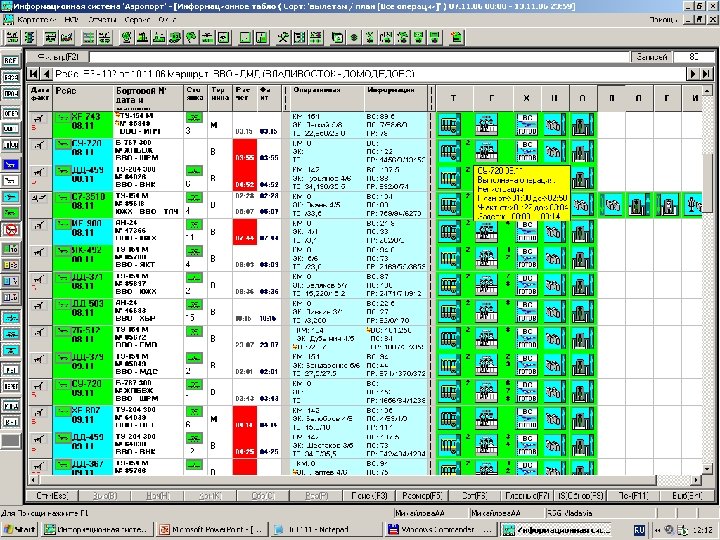720x540 pixels.
Task: Click the stand icon in XF 743 row
Action: [194, 118]
